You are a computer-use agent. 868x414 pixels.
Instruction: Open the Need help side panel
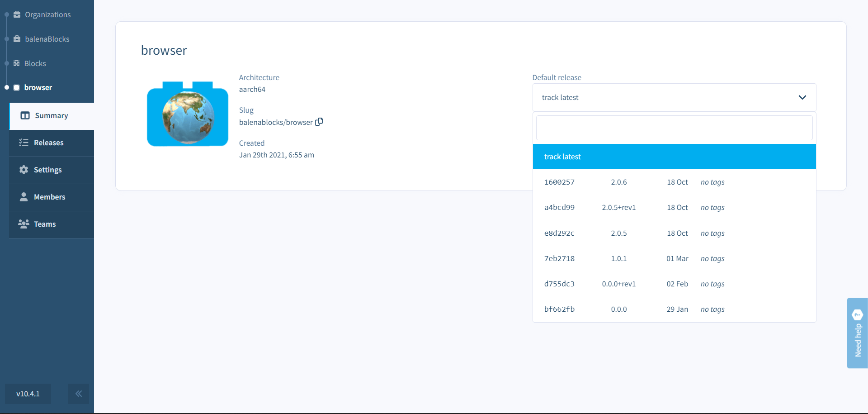pos(858,333)
